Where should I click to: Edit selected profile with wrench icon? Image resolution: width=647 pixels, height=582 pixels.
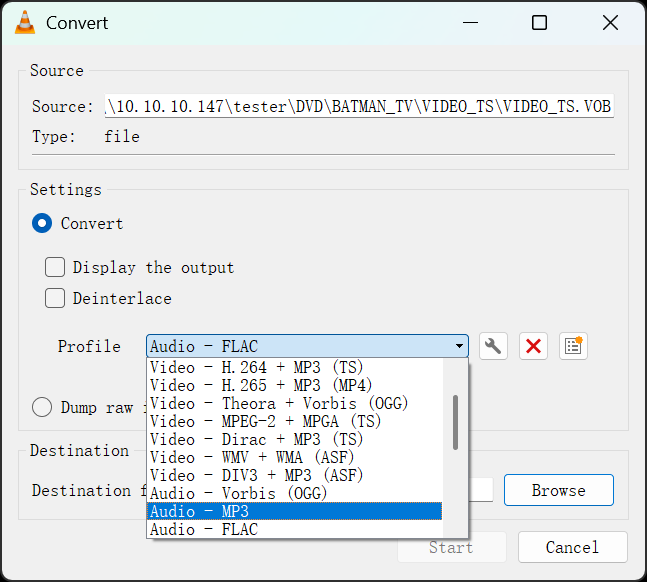coord(493,346)
